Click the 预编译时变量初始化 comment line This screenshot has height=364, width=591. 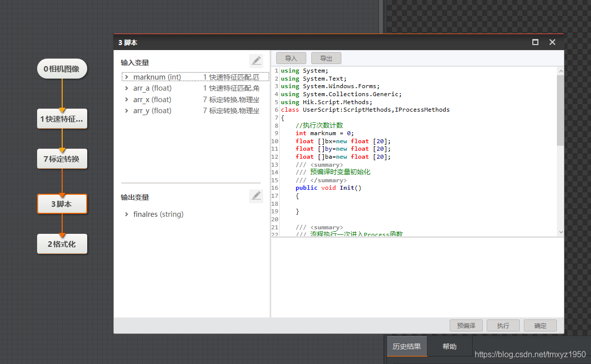pyautogui.click(x=333, y=172)
